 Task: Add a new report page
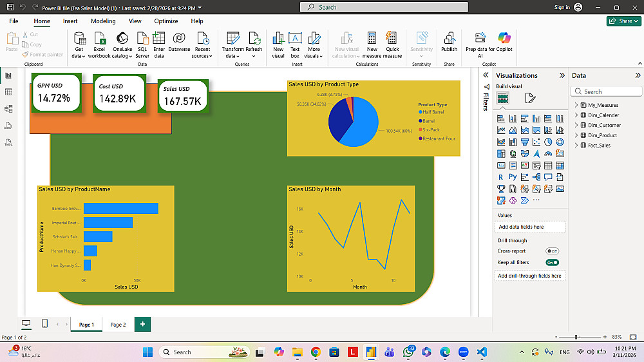tap(142, 324)
